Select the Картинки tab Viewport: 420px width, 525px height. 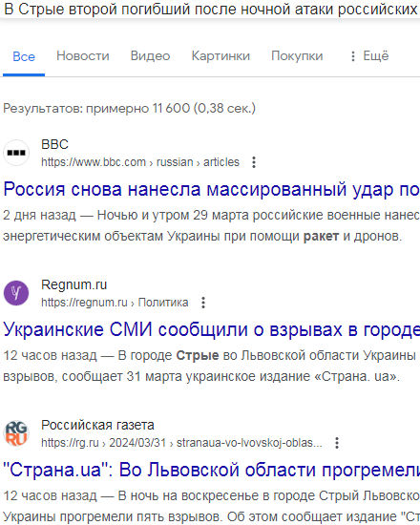click(x=220, y=56)
